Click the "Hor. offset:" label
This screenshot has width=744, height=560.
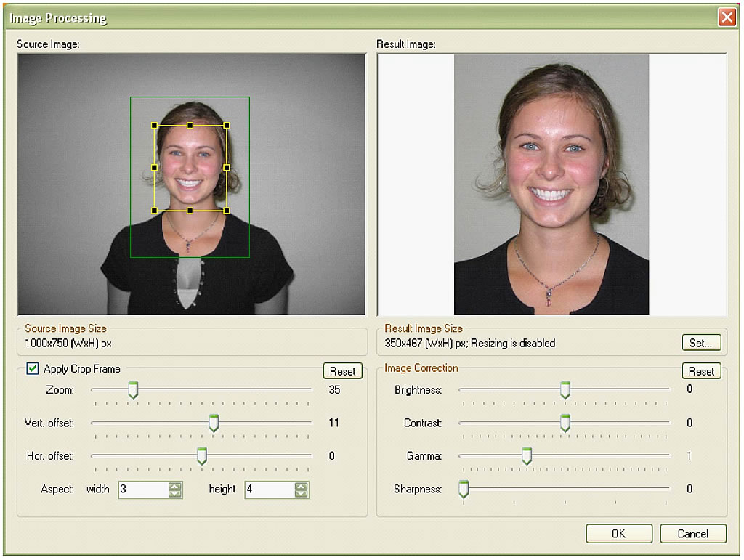click(x=50, y=455)
